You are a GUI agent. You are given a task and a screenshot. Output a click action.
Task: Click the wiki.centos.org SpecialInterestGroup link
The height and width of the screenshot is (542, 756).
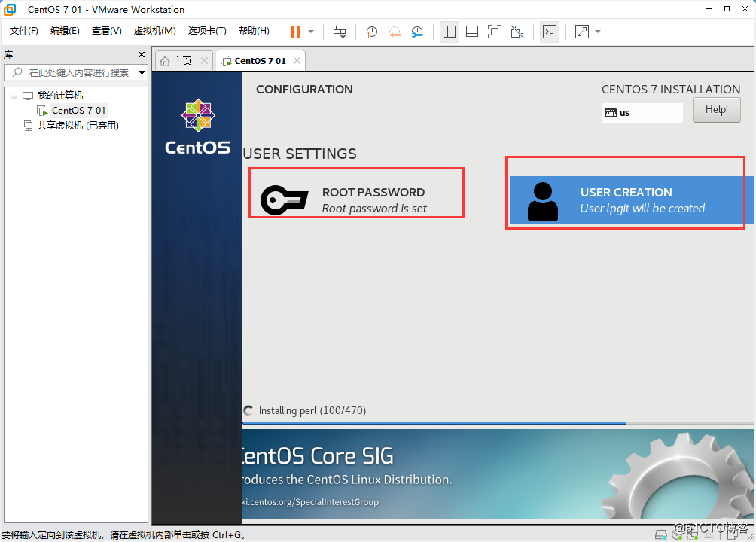tap(310, 502)
